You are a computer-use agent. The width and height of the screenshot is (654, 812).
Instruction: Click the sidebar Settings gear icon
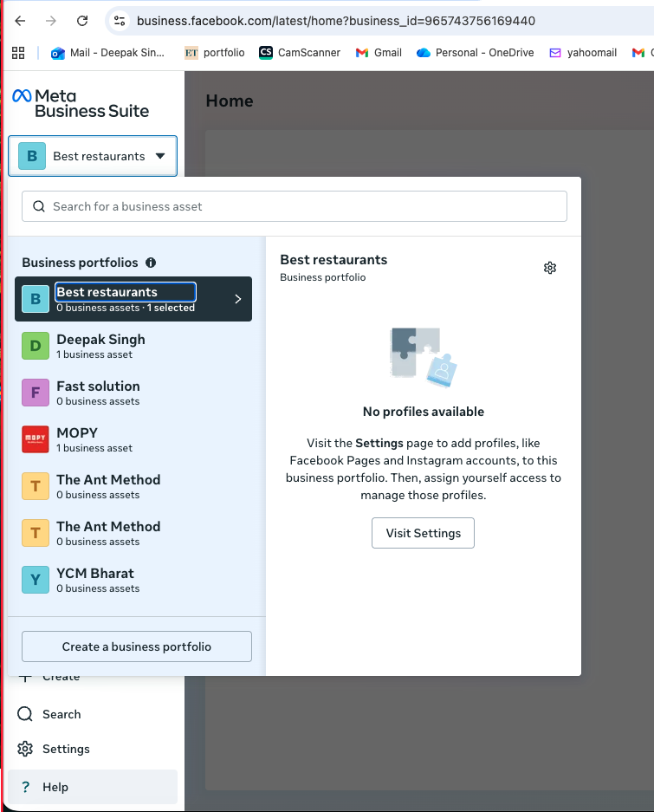(x=25, y=749)
